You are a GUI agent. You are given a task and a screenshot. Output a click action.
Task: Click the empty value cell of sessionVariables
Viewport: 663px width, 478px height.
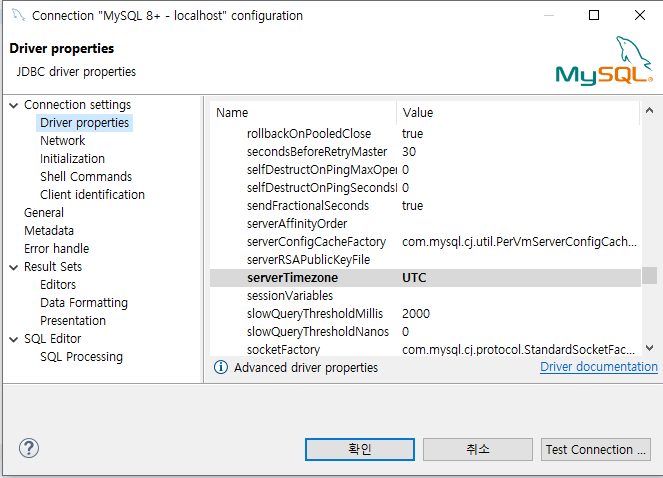click(518, 295)
